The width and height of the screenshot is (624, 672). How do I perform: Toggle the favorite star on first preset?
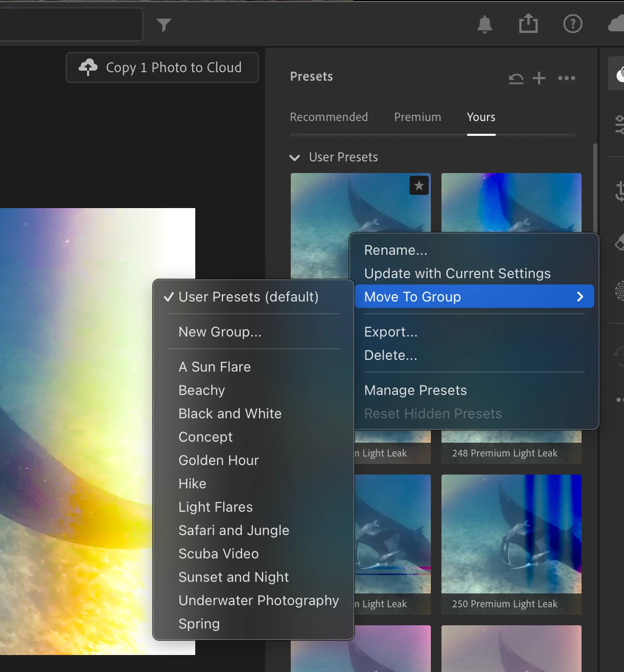419,185
